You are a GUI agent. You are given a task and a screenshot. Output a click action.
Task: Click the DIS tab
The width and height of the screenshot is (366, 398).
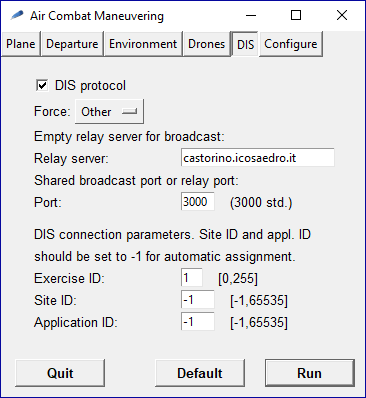[x=245, y=44]
